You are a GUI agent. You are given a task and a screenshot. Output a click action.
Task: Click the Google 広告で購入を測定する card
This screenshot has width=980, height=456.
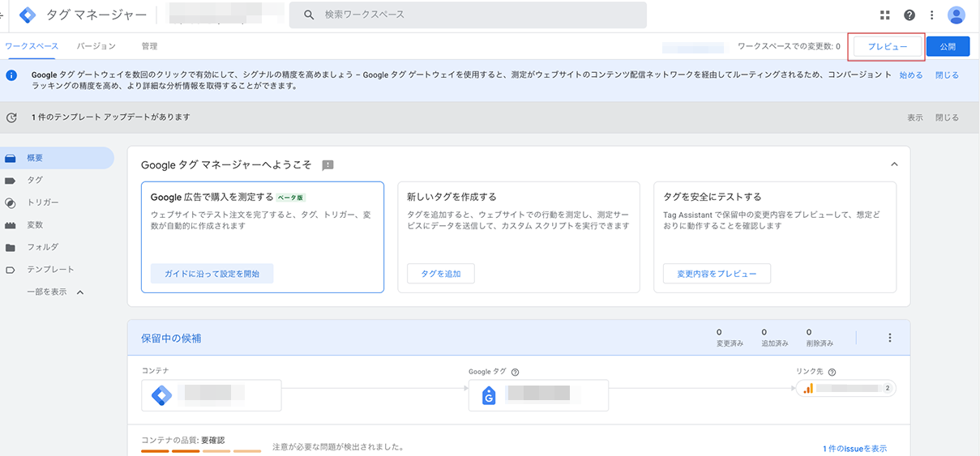[263, 237]
